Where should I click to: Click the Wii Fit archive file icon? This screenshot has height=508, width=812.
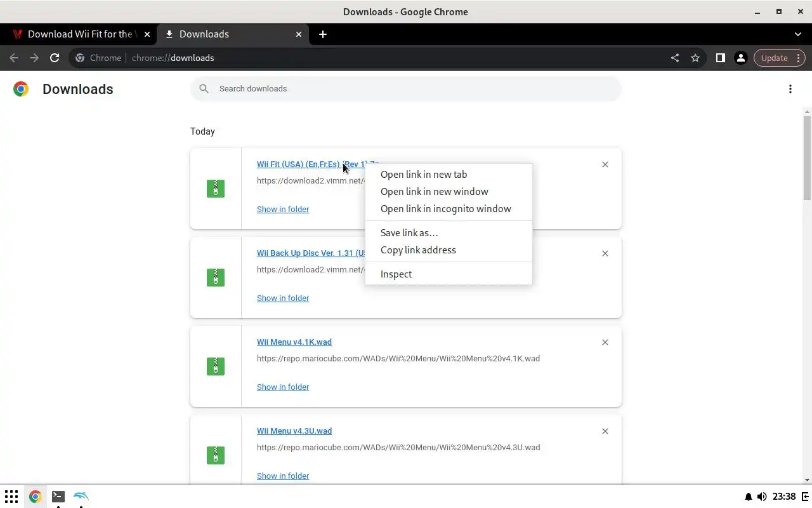pyautogui.click(x=216, y=189)
